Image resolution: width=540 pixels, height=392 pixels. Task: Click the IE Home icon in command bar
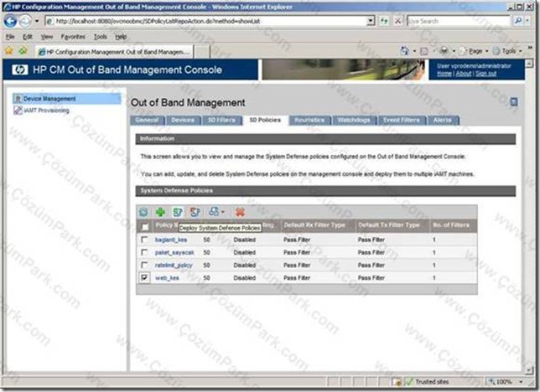(x=405, y=51)
